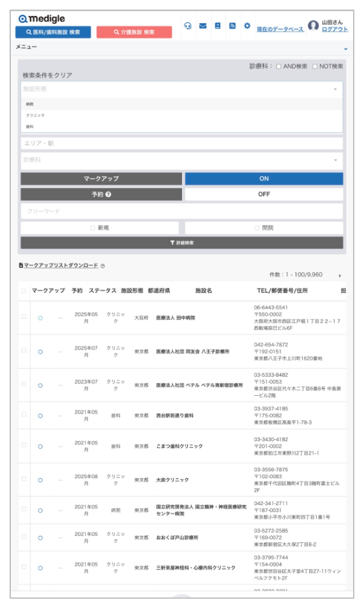Click the headset support icon
This screenshot has height=610, width=364.
click(x=188, y=26)
